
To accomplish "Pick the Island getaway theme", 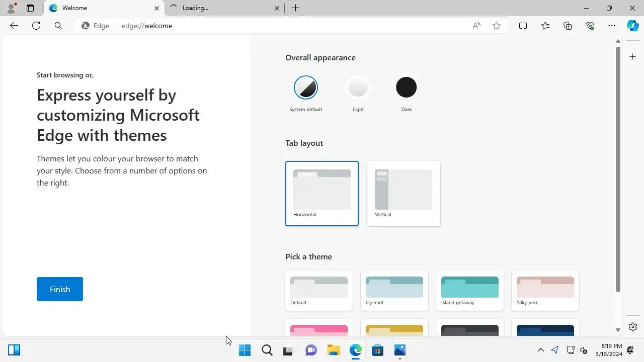I will 470,291.
